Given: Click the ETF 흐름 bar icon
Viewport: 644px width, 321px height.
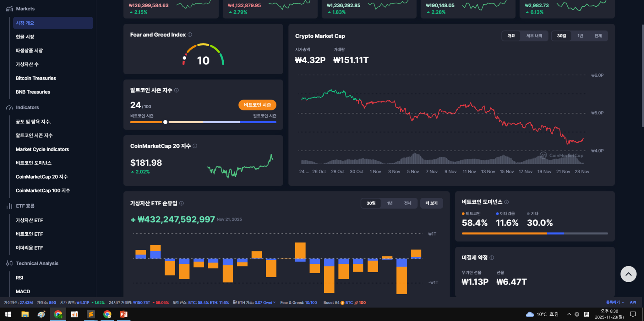Looking at the screenshot, I should tap(9, 206).
